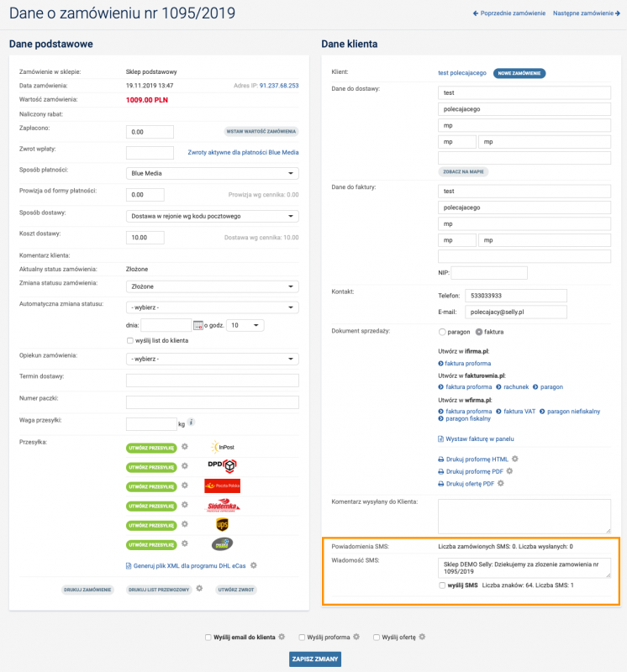Open the calendar date picker icon
Screen dimensions: 627x672
[x=198, y=325]
